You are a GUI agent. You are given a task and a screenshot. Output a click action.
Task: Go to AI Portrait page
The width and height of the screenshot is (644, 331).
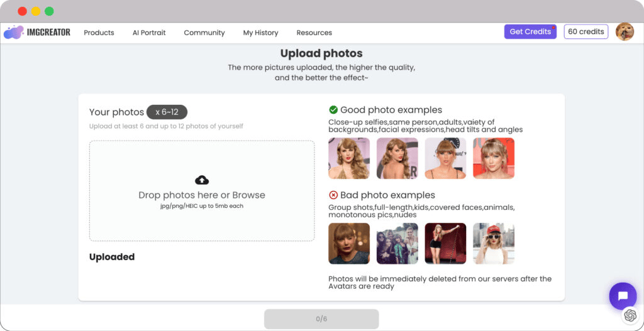(x=149, y=33)
